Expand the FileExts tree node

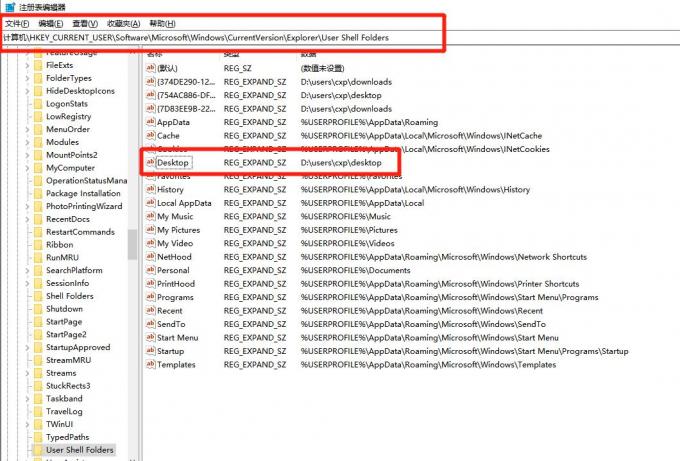pyautogui.click(x=27, y=65)
